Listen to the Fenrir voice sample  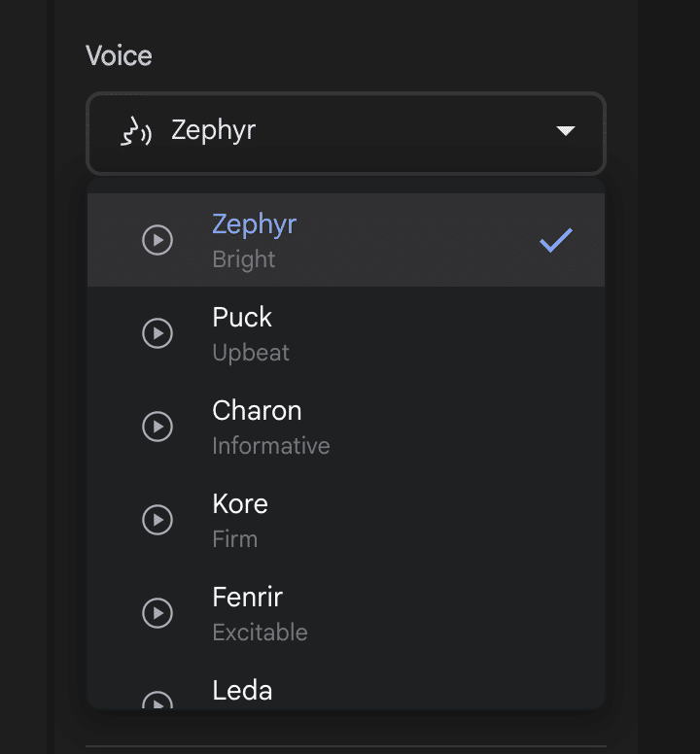[157, 613]
